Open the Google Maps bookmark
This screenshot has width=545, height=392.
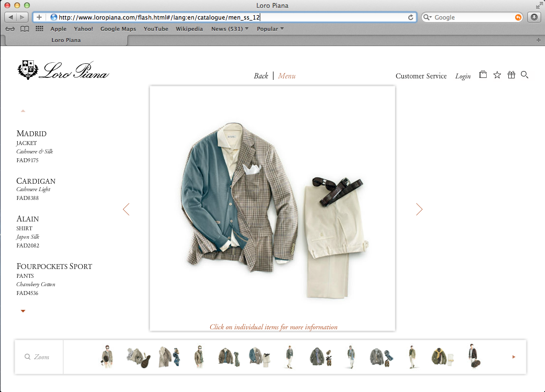pyautogui.click(x=118, y=29)
